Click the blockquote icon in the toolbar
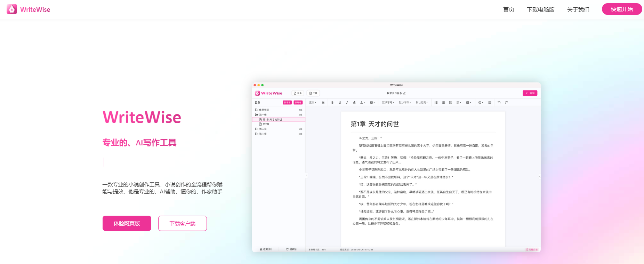Screen dimensions: 644x264 click(x=323, y=103)
